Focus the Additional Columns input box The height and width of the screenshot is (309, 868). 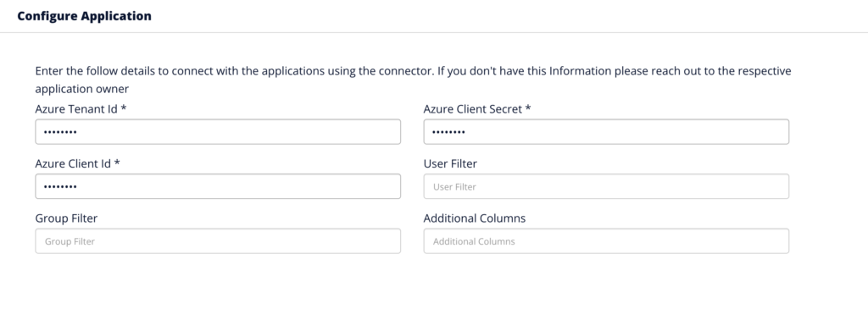pos(606,241)
